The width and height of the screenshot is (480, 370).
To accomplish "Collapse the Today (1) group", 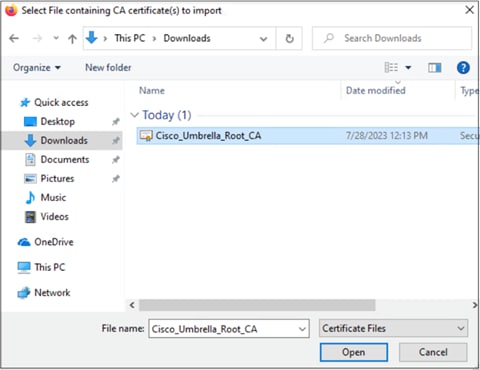I will (x=135, y=115).
